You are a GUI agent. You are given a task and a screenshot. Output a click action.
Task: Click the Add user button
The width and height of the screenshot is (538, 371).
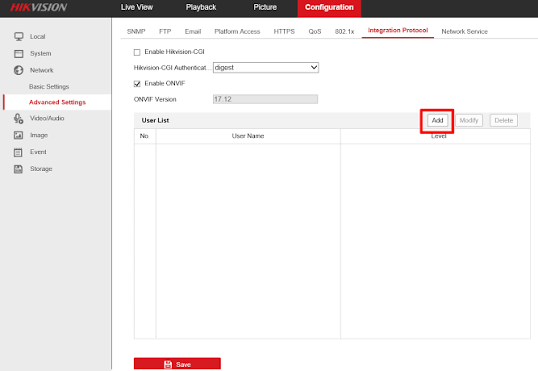coord(437,120)
